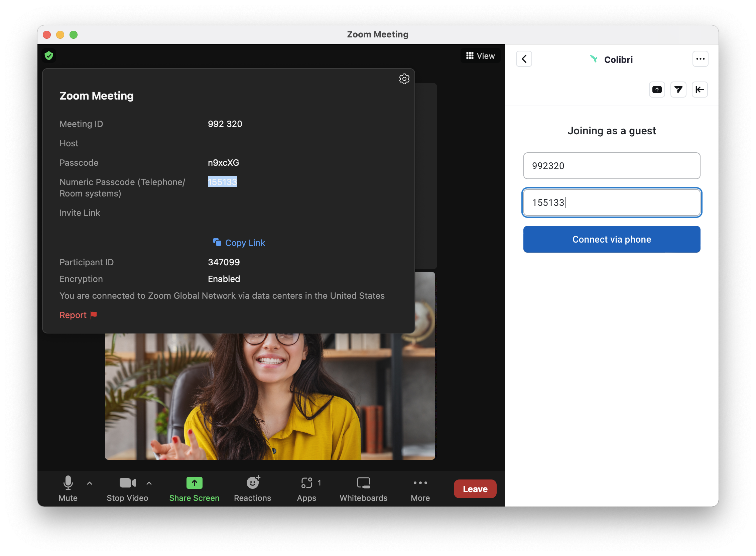Image resolution: width=756 pixels, height=556 pixels.
Task: Open Colibri more options menu
Action: click(701, 59)
